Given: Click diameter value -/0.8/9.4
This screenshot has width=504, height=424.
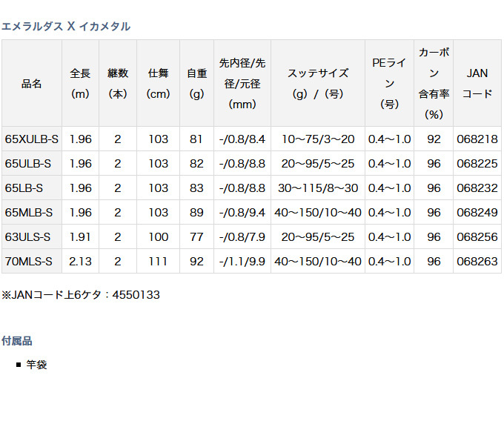Looking at the screenshot, I should (242, 213).
